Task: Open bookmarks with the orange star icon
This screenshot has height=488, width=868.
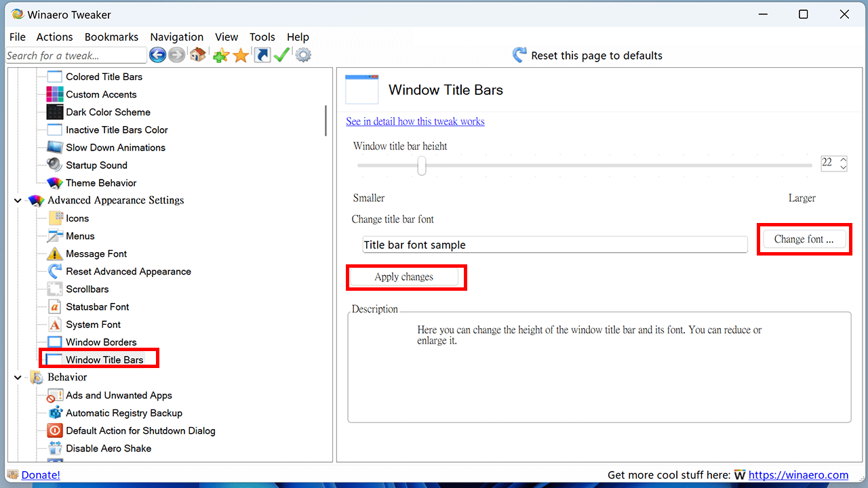Action: pos(241,56)
